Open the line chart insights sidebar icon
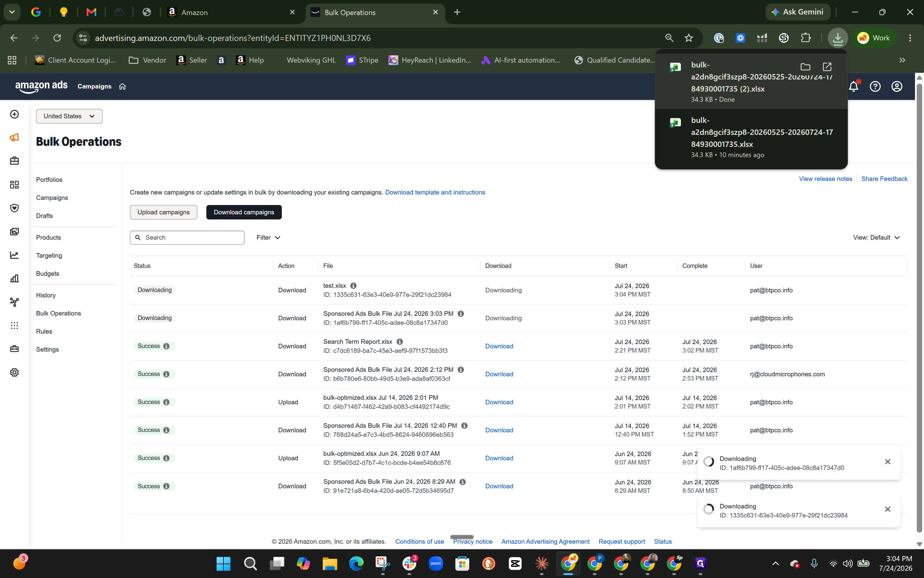The image size is (924, 578). 14,255
